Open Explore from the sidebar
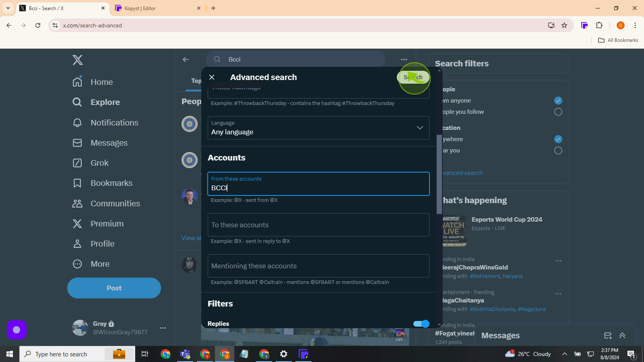This screenshot has width=644, height=362. click(x=96, y=102)
